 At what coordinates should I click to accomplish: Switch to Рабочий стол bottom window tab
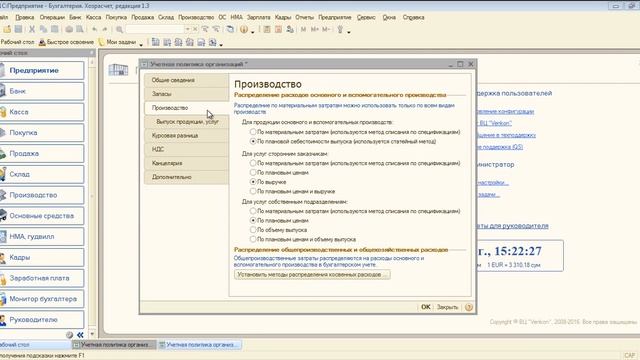click(x=35, y=345)
